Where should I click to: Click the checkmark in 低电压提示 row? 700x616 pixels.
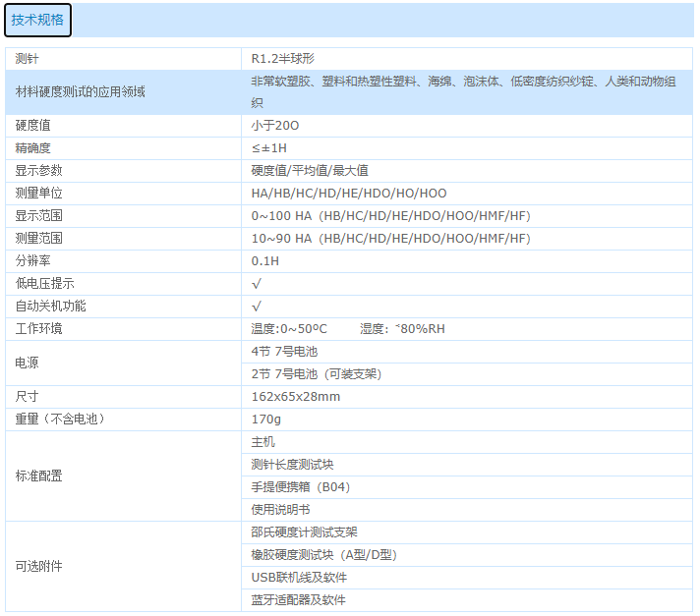tap(257, 284)
